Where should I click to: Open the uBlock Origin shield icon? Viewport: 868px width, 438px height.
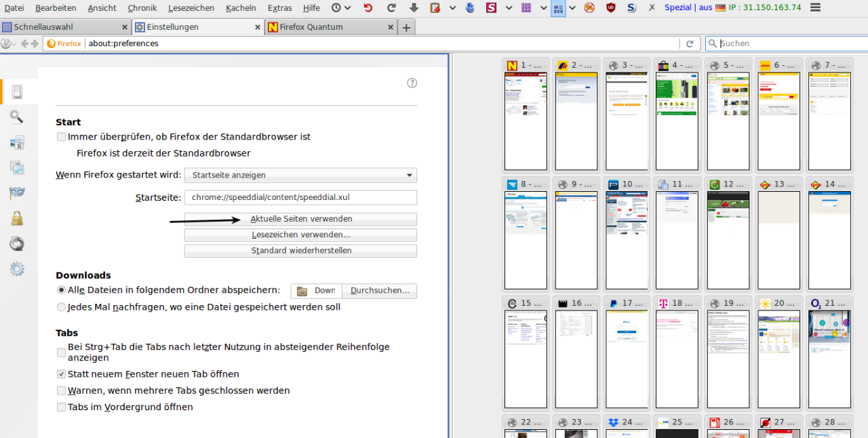tap(611, 7)
